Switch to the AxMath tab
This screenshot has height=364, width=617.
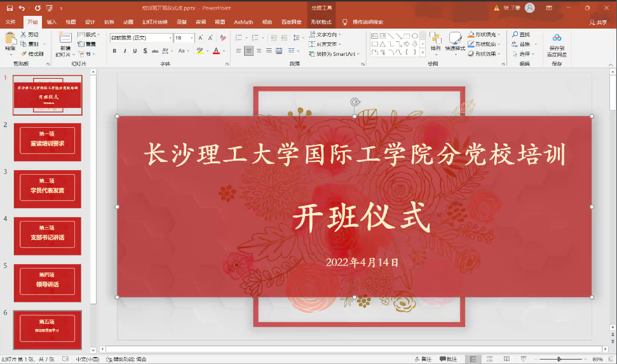click(243, 22)
